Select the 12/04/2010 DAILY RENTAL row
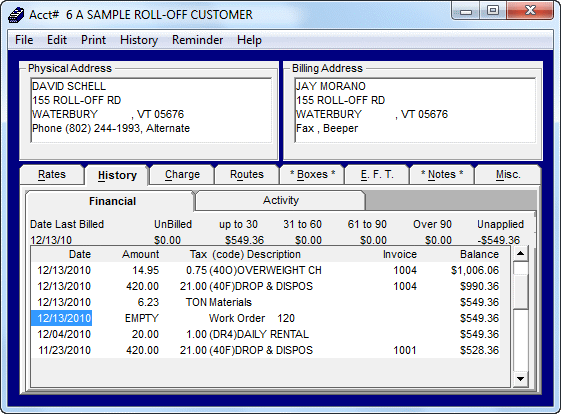The width and height of the screenshot is (561, 414). 265,334
